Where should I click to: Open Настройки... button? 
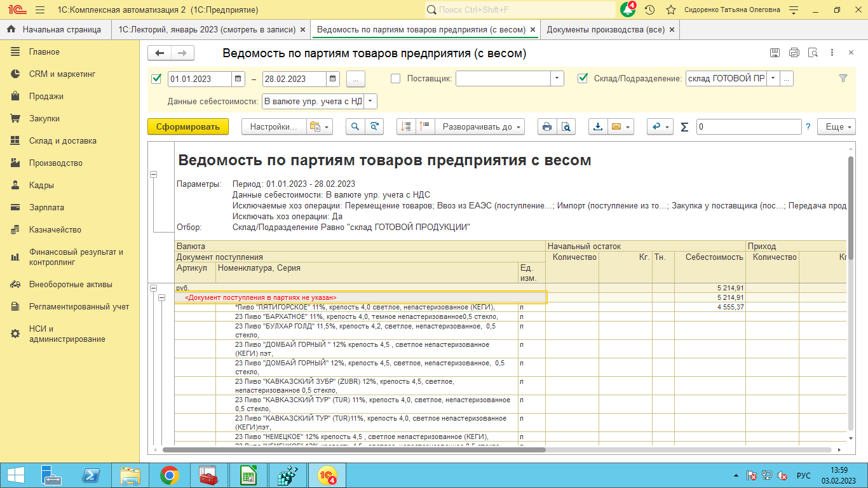(x=273, y=126)
